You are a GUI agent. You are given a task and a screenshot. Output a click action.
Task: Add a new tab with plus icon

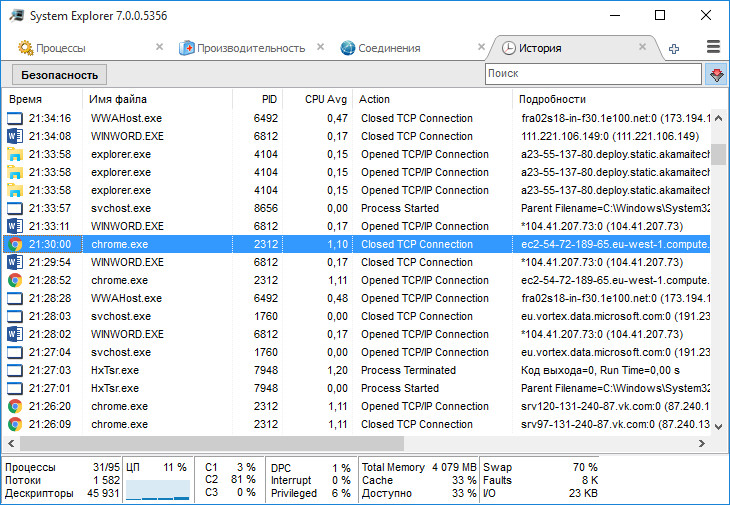[674, 48]
